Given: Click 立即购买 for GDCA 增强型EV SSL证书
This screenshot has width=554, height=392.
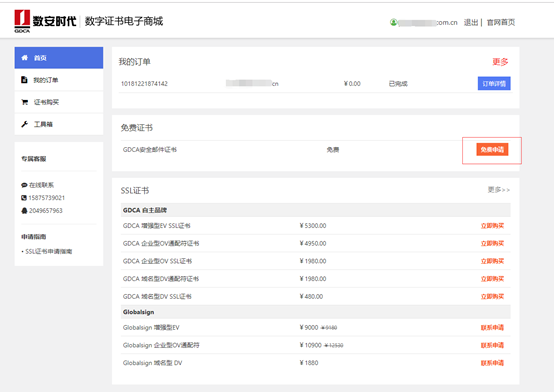Looking at the screenshot, I should pyautogui.click(x=492, y=226).
